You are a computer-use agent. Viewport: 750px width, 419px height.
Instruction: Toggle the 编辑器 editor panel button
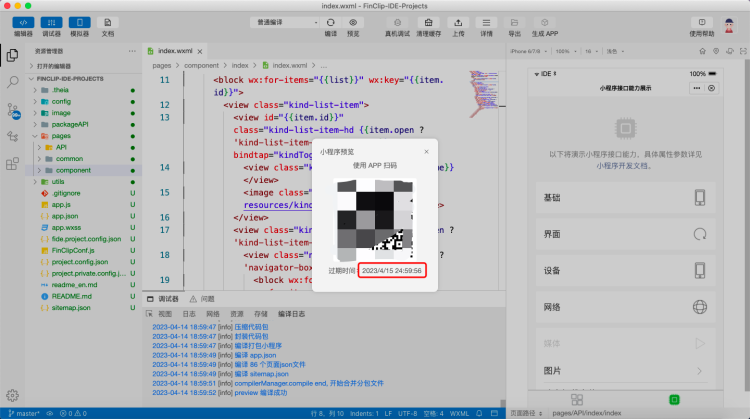coord(23,22)
